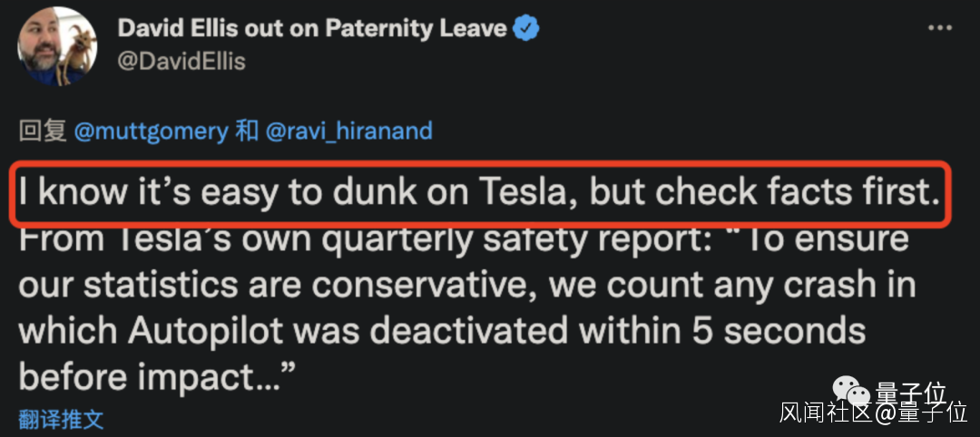Open the @muttgomery mention
980x437 pixels.
click(151, 131)
